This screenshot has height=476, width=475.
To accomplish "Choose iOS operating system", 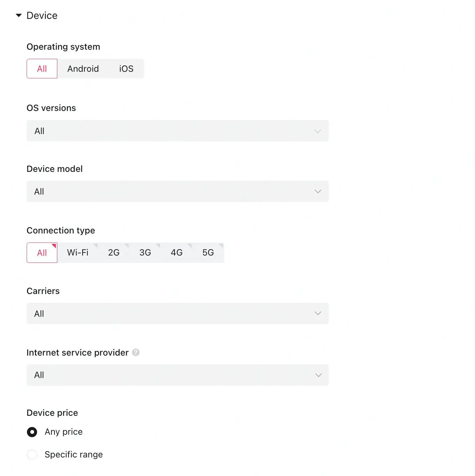I will (126, 69).
